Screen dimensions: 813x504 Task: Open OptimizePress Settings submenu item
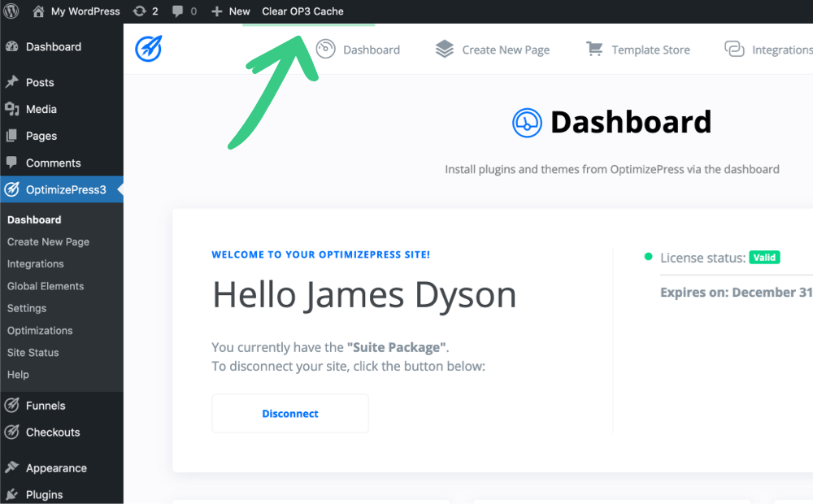tap(27, 309)
